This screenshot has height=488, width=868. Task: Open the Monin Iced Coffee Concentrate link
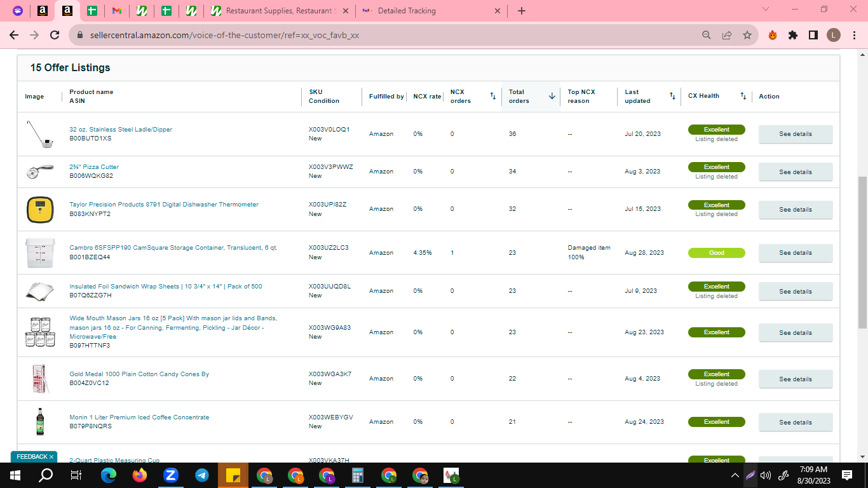[x=139, y=417]
